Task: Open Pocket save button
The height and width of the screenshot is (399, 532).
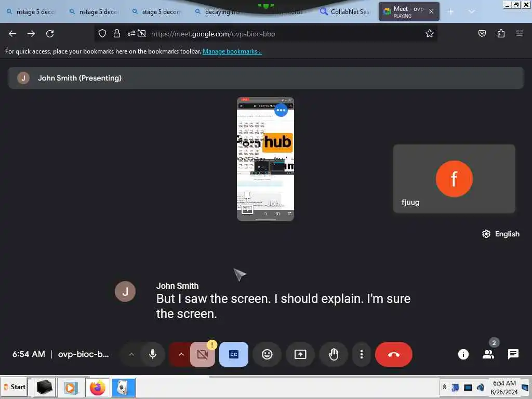Action: [x=482, y=34]
